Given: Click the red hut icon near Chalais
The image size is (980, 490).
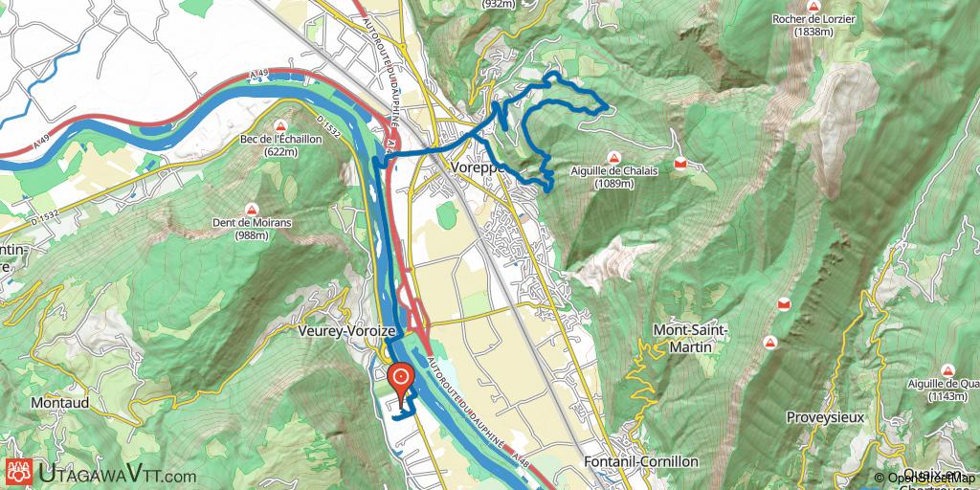Looking at the screenshot, I should click(680, 165).
